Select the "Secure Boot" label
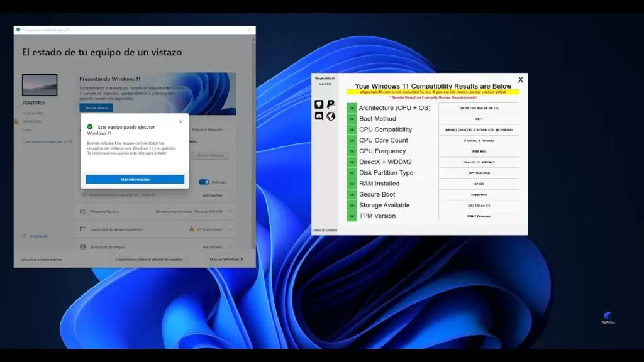 coord(377,195)
